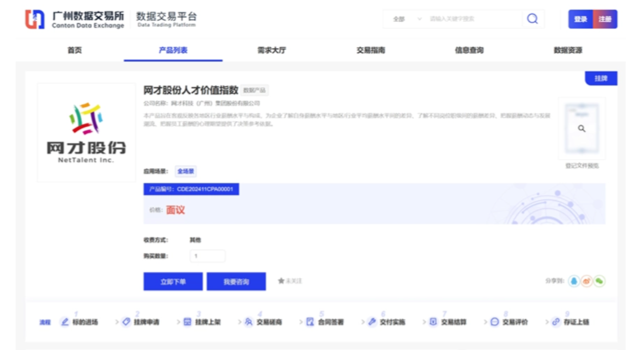Switch to the 信息查询 tab
The width and height of the screenshot is (644, 350).
(469, 51)
